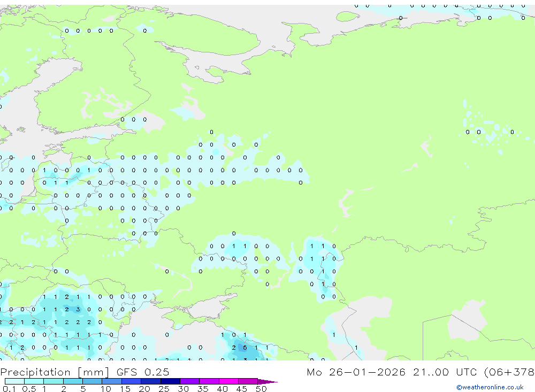Click the 25–30 mm navy legend swatch
535x392 pixels.
pyautogui.click(x=170, y=381)
